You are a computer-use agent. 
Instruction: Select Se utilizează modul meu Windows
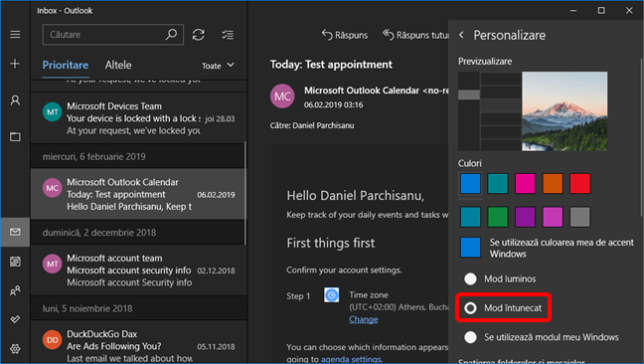pos(470,337)
